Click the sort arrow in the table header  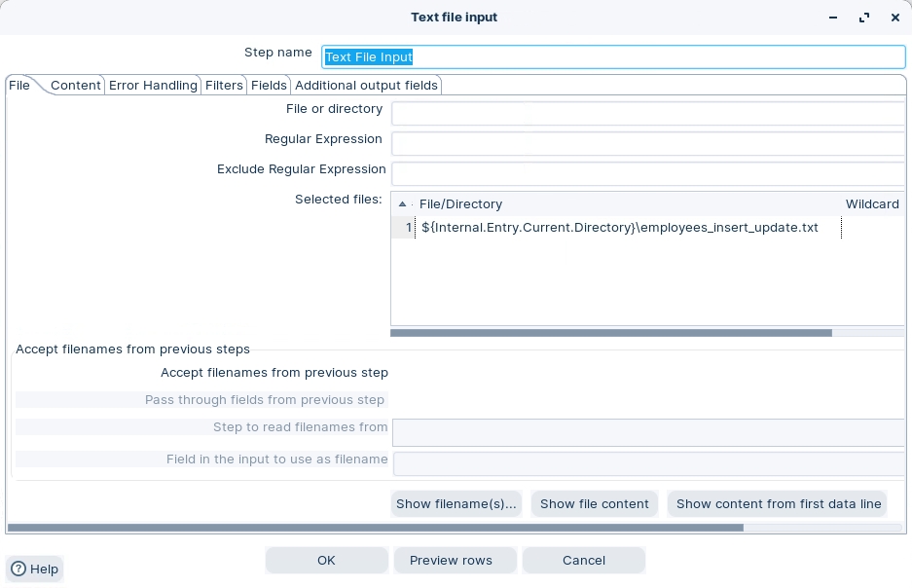[x=403, y=204]
